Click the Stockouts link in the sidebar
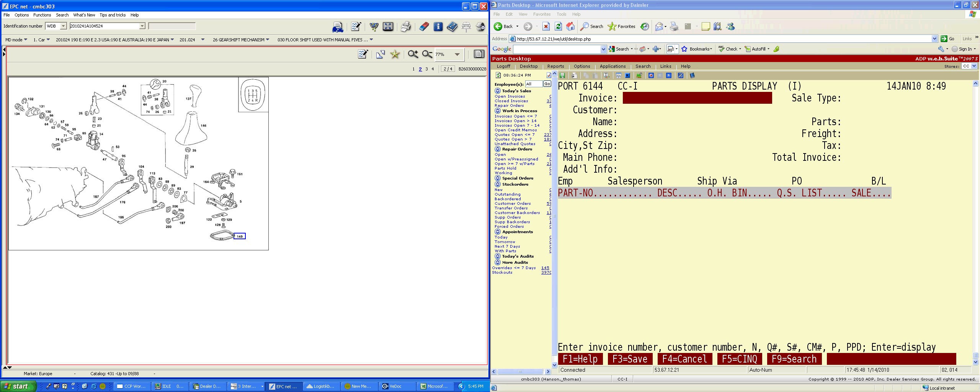Viewport: 980px width, 392px height. (x=502, y=273)
